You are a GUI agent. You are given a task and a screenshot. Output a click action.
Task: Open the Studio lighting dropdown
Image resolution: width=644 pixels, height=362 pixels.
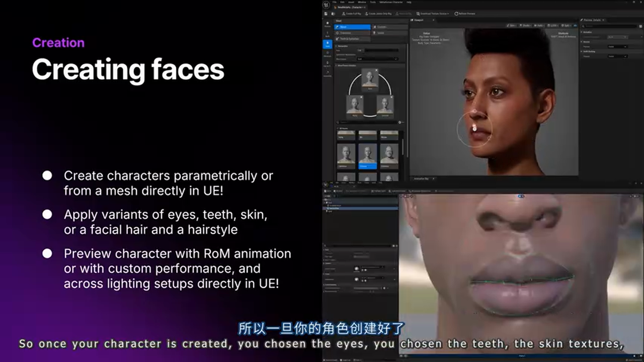[x=526, y=25]
